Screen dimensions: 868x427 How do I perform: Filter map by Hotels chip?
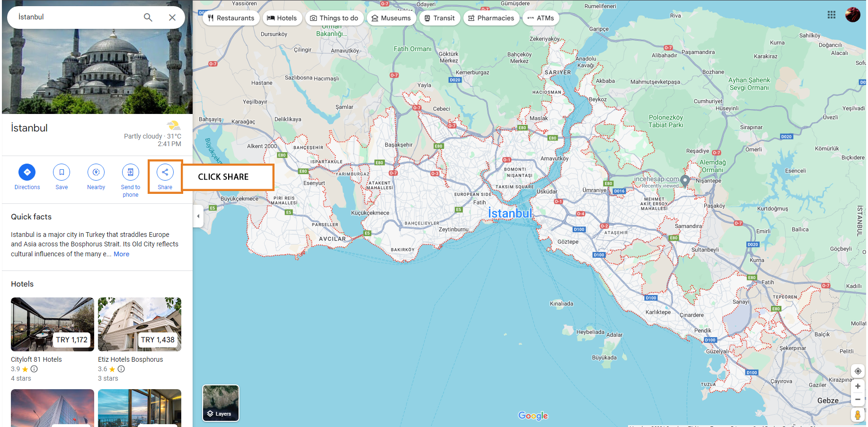(282, 18)
